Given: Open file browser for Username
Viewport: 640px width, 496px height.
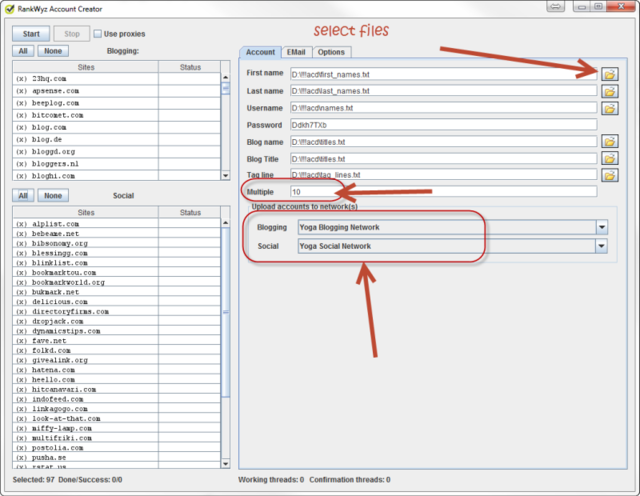Looking at the screenshot, I should point(609,108).
